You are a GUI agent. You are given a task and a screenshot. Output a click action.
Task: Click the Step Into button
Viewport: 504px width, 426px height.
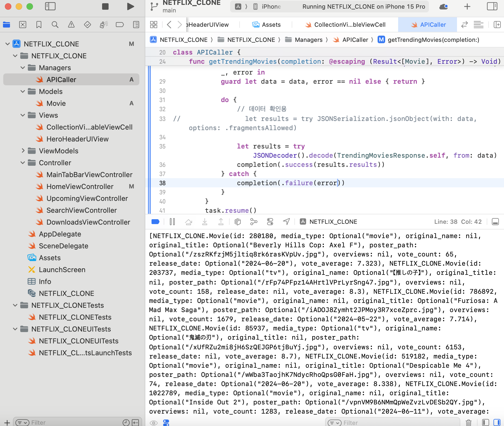click(x=205, y=222)
